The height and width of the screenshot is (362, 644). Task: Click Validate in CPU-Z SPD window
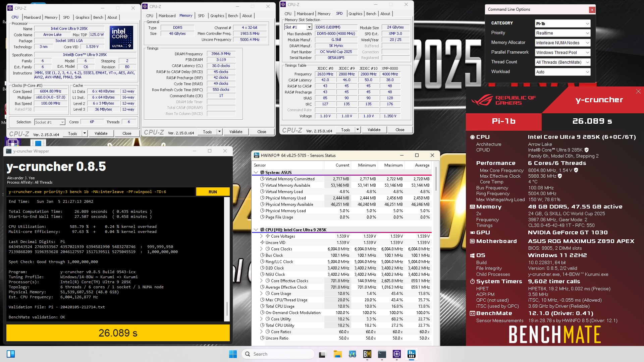(x=374, y=130)
